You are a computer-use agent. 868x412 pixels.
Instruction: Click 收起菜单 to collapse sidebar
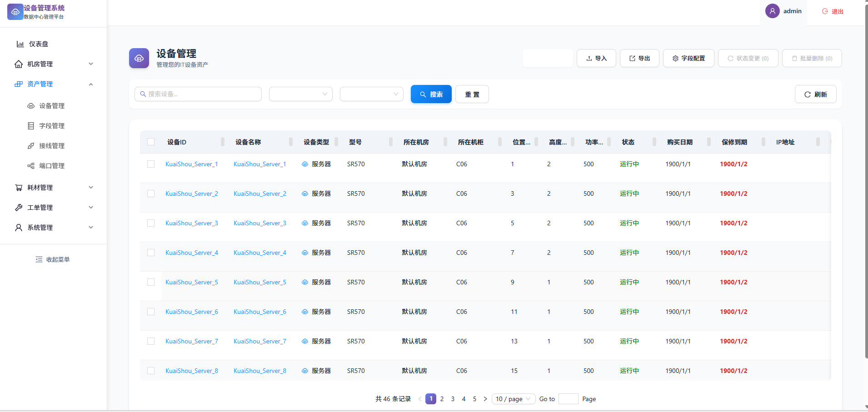pyautogui.click(x=53, y=259)
